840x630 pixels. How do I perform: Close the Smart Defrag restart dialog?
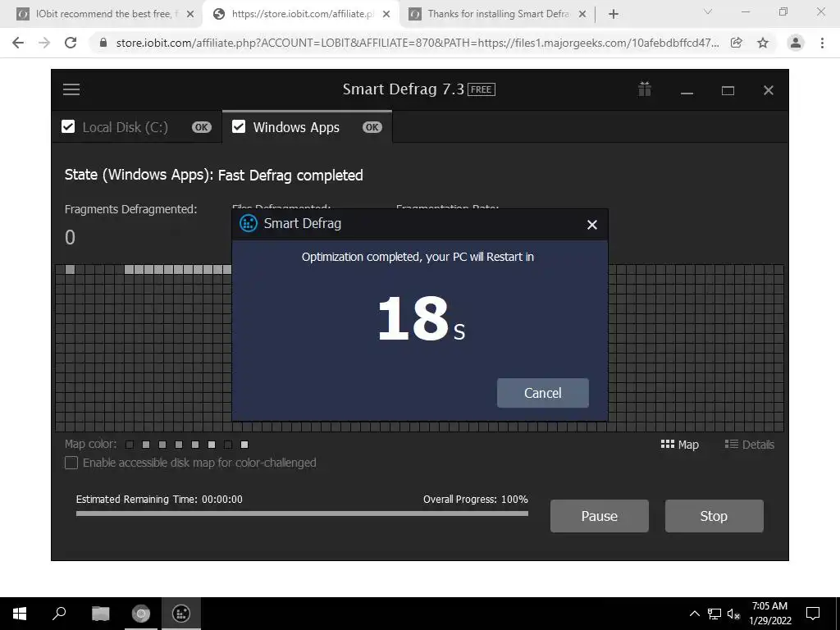coord(591,225)
